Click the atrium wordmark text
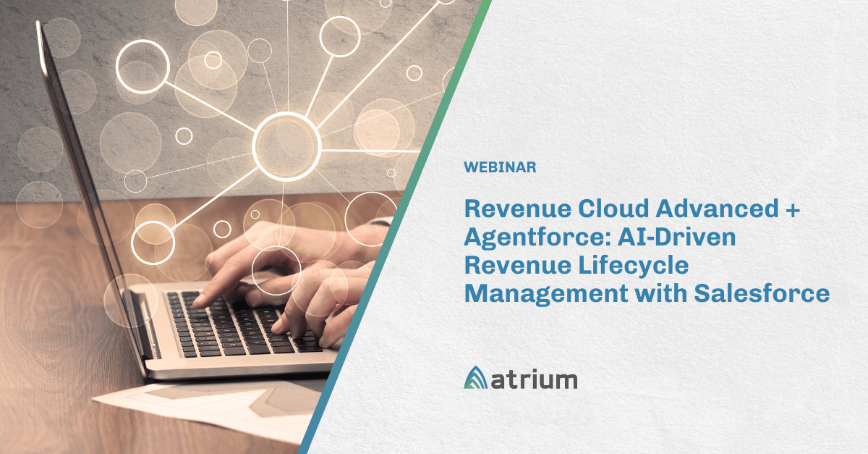 click(x=535, y=379)
